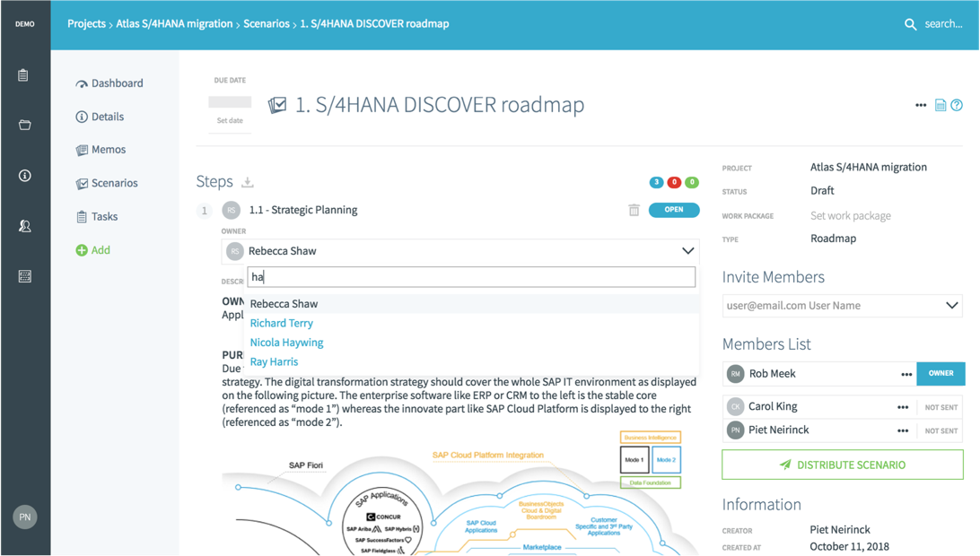Screen dimensions: 980x556
Task: Click the DEMO logo
Action: tap(25, 23)
